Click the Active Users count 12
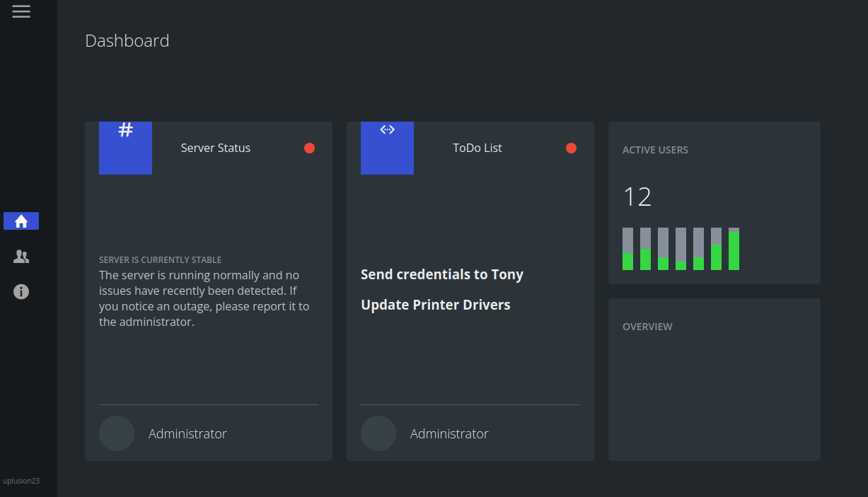This screenshot has height=497, width=868. [637, 197]
